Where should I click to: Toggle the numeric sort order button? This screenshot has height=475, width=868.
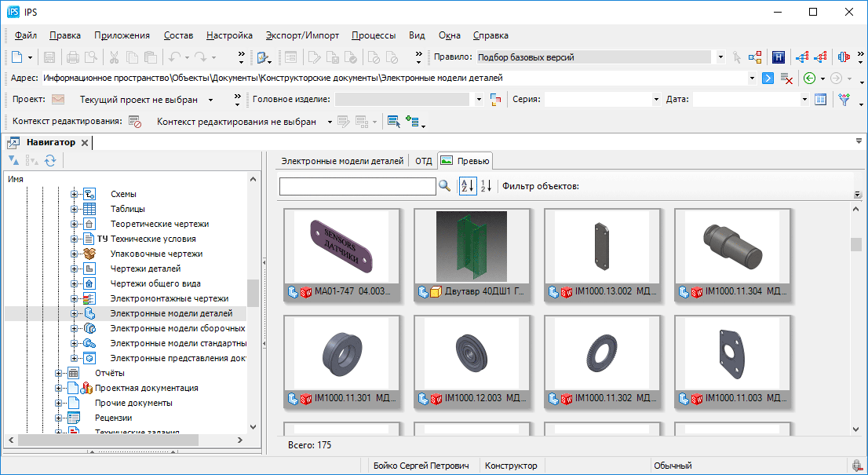pyautogui.click(x=486, y=186)
